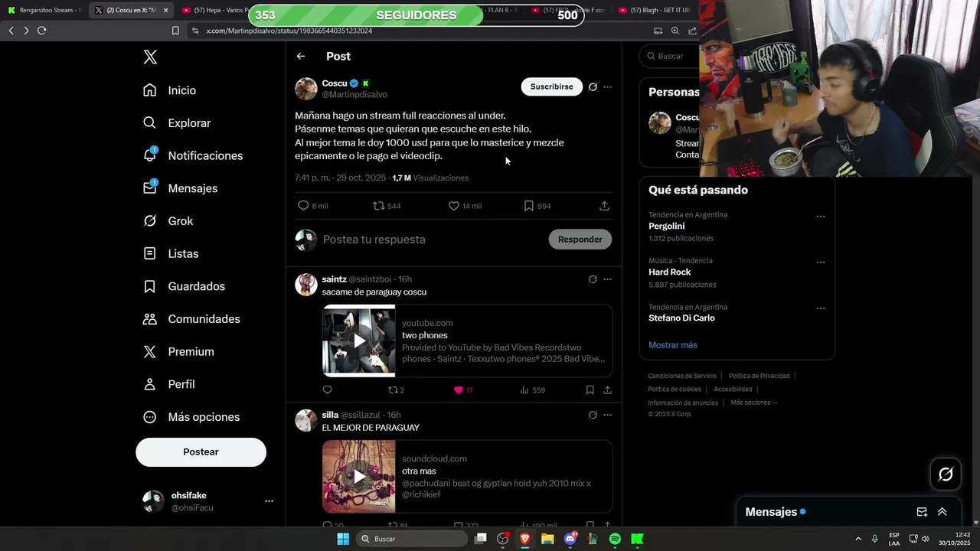Open floating Grok button
Viewport: 980px width, 551px height.
(946, 474)
